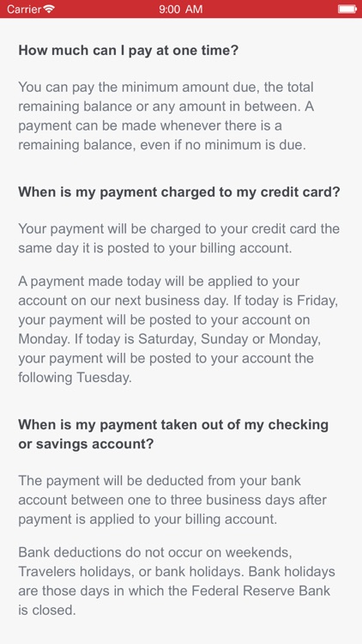The width and height of the screenshot is (362, 644).
Task: Tap the text 'following Tuesday.'
Action: pyautogui.click(x=75, y=377)
